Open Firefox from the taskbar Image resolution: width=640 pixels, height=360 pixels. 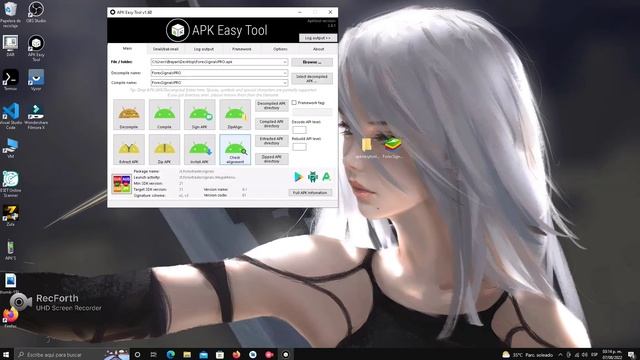236,354
